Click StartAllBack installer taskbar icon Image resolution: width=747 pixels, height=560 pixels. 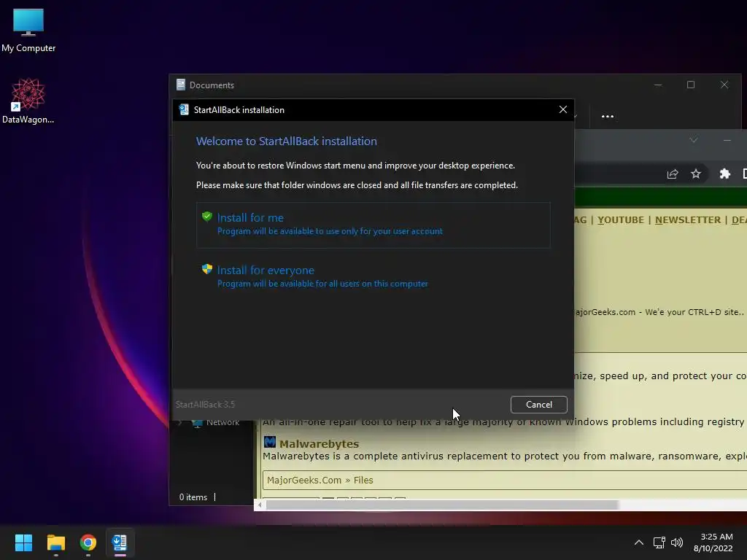tap(120, 542)
